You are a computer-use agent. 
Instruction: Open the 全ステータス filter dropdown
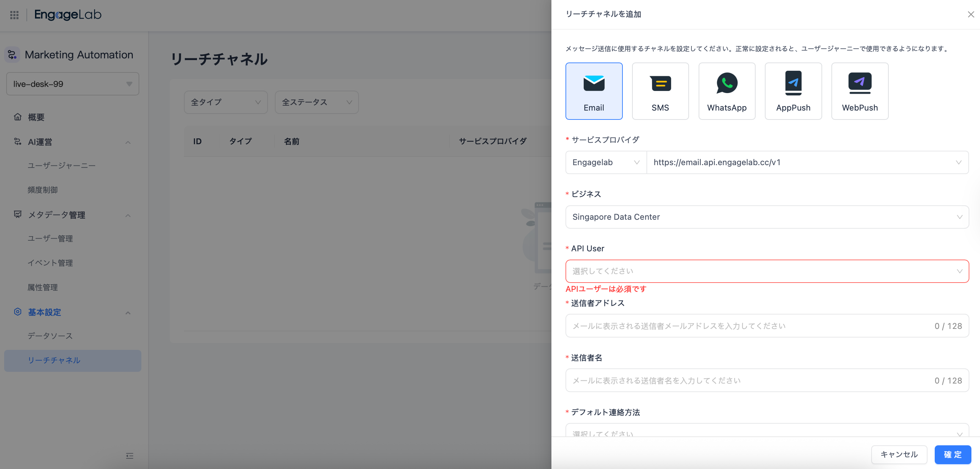[316, 102]
